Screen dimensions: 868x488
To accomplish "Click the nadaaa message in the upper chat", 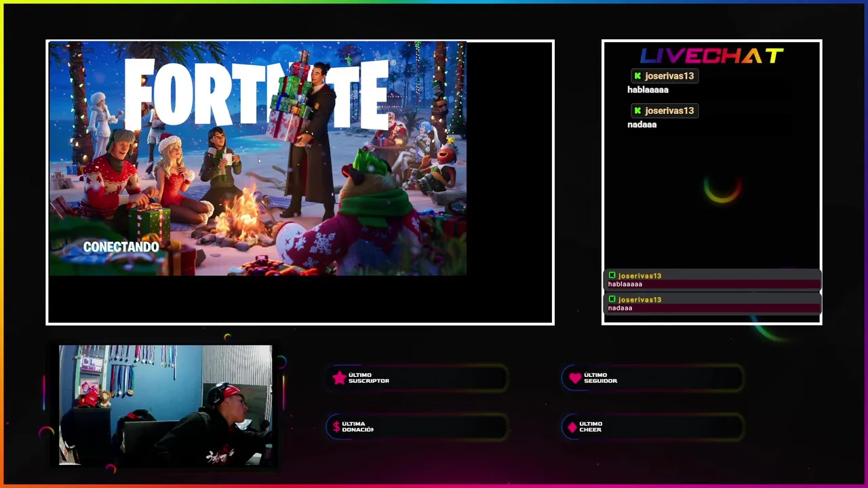I will (x=642, y=125).
